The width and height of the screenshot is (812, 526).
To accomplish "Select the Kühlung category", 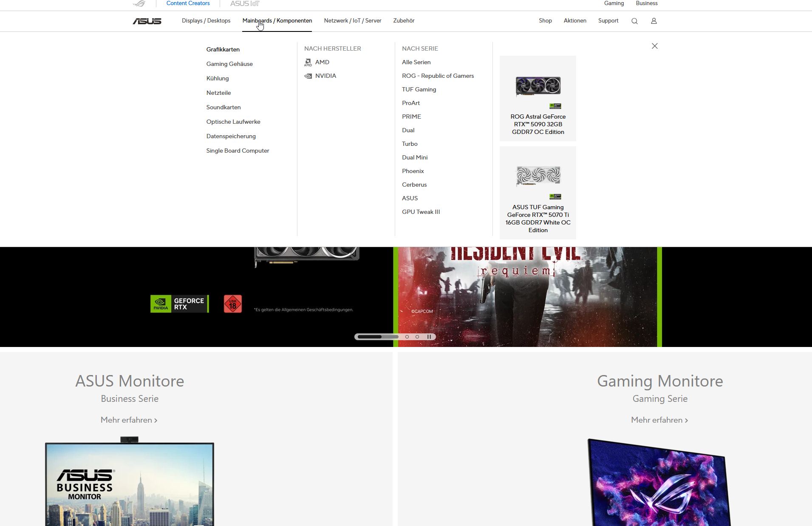I will tap(218, 78).
